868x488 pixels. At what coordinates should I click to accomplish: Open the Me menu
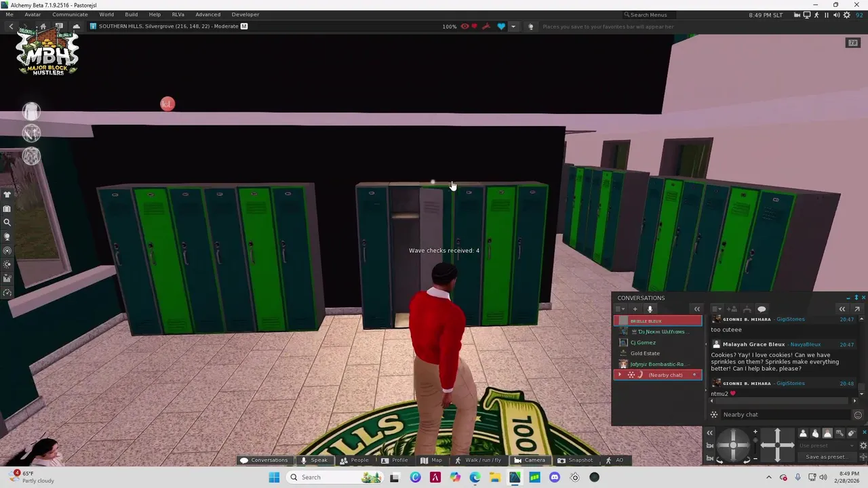click(9, 14)
